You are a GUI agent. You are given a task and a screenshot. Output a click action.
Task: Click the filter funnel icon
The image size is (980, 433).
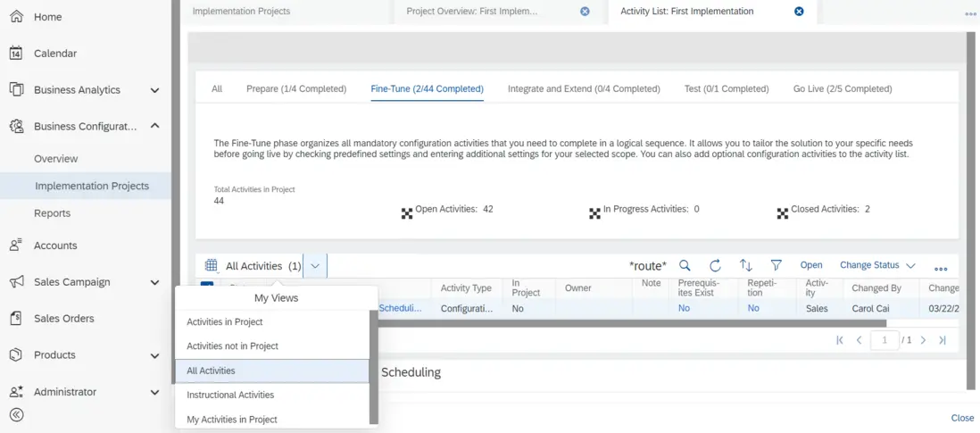click(777, 266)
